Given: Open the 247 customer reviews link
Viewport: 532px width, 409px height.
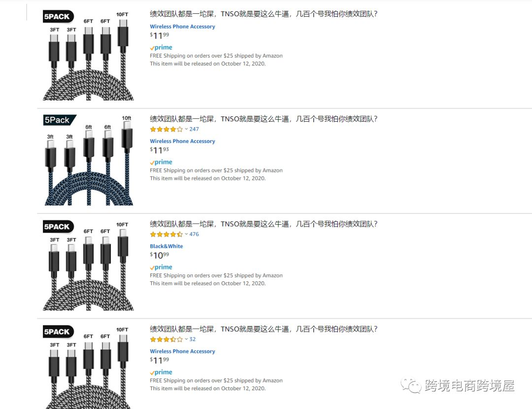Looking at the screenshot, I should click(x=194, y=129).
